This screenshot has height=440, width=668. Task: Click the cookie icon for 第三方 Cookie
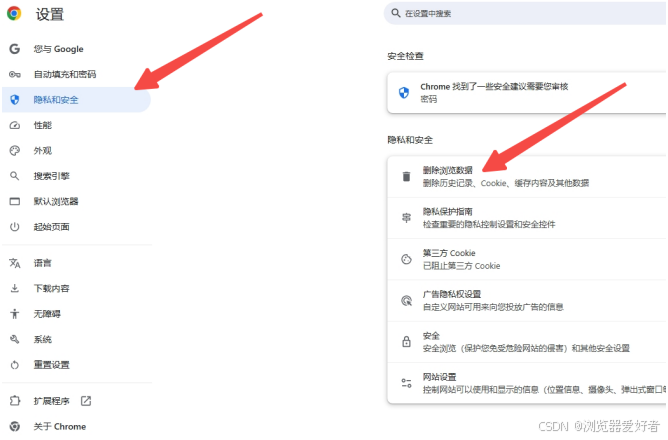tap(406, 259)
